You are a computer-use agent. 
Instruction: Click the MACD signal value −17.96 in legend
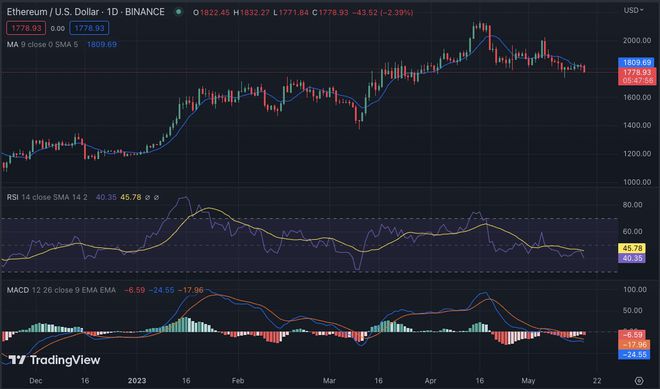click(x=191, y=290)
